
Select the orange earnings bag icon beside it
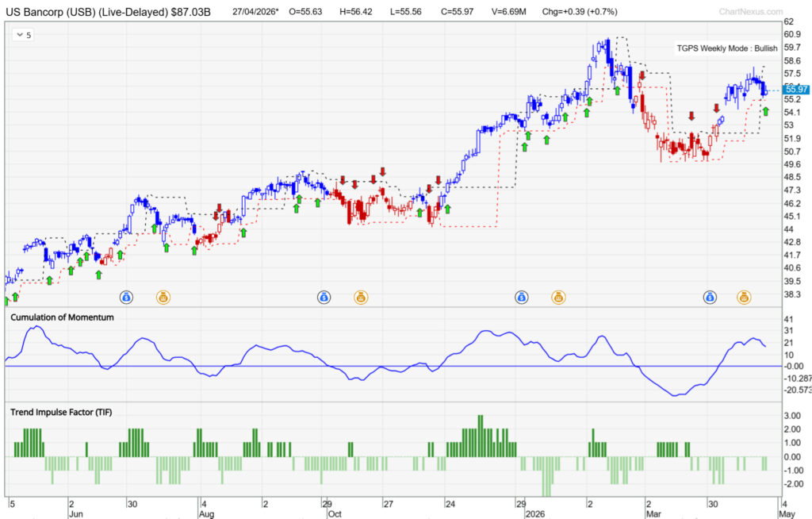click(164, 297)
